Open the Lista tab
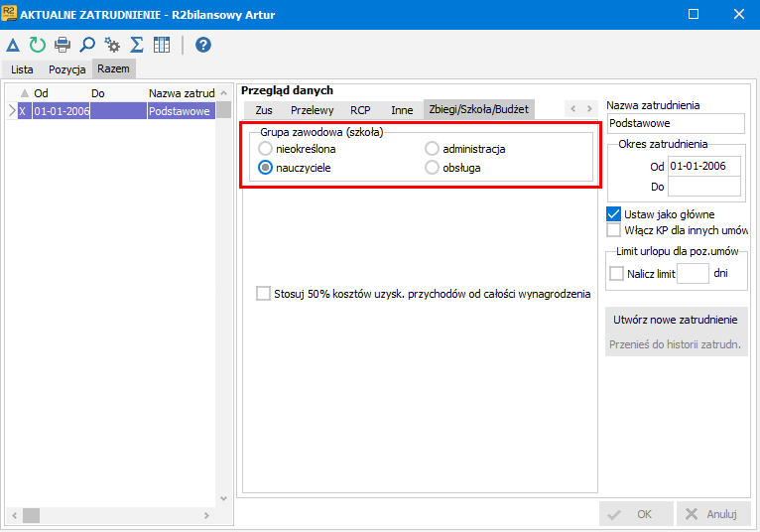The width and height of the screenshot is (760, 532). click(22, 69)
